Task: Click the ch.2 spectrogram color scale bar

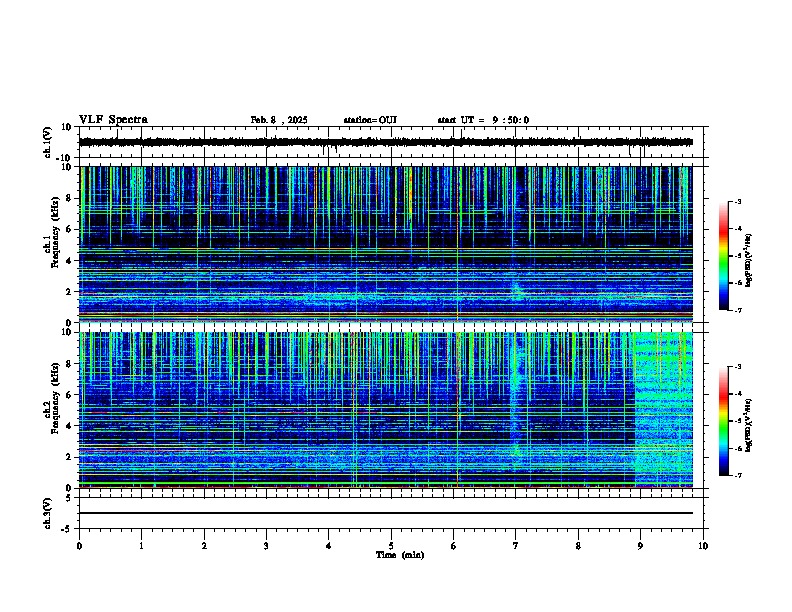Action: [723, 421]
